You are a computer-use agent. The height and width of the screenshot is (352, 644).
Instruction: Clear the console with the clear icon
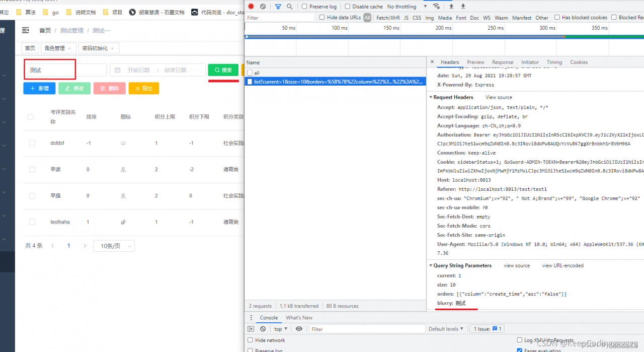point(263,329)
